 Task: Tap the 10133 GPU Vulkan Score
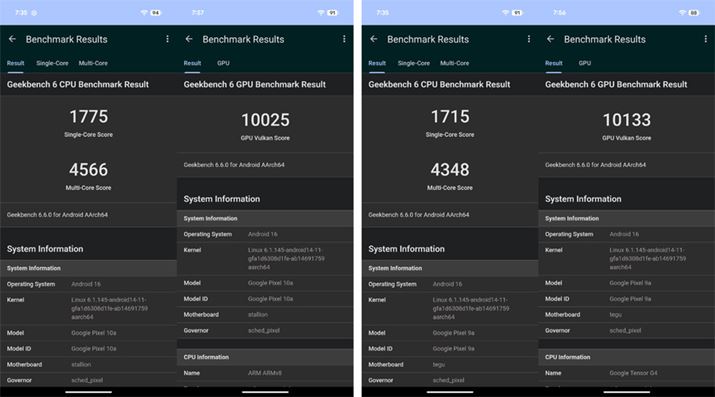click(627, 120)
